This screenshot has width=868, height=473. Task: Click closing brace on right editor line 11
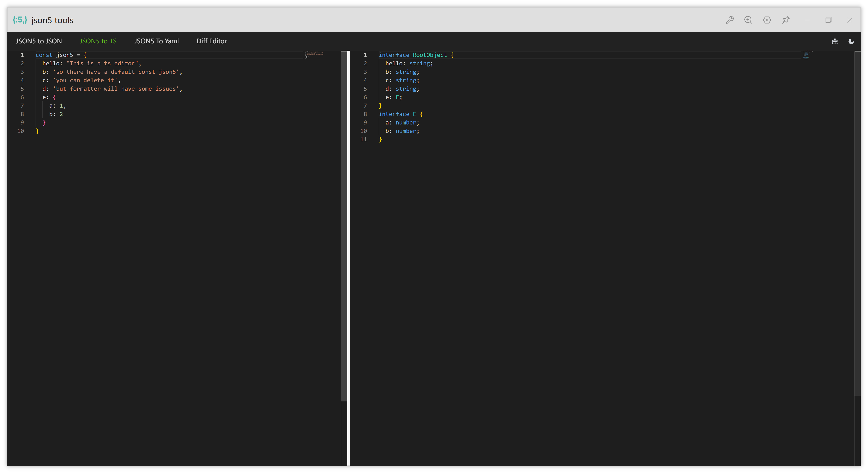[380, 139]
